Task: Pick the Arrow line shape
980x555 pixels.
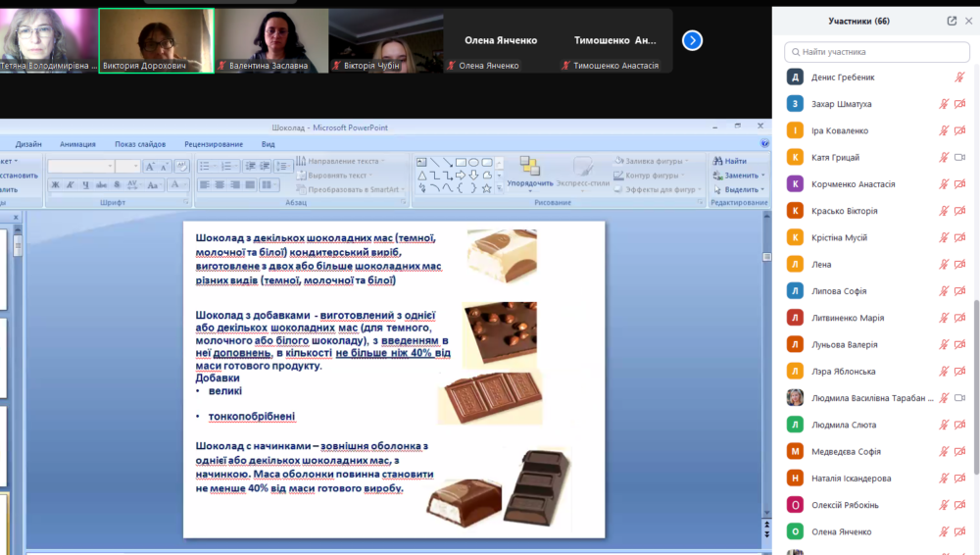Action: point(448,162)
